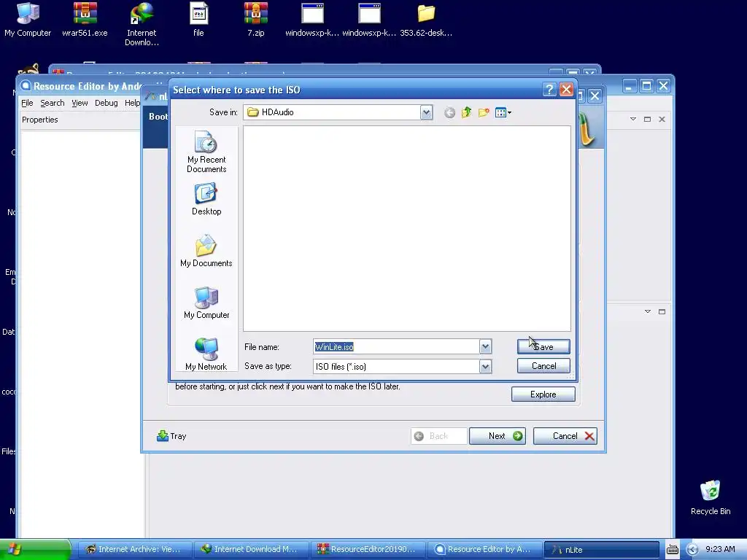Expand hidden system tray icons
The image size is (747, 560).
(x=692, y=550)
